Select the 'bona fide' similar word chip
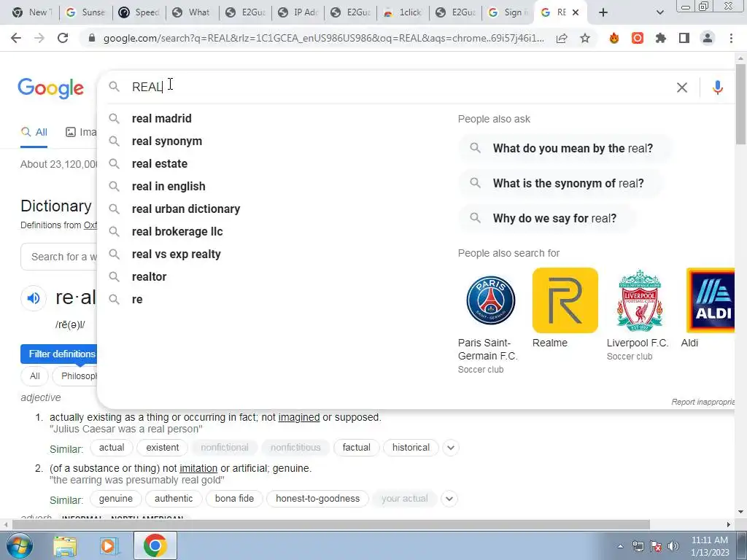747x560 pixels. click(234, 499)
